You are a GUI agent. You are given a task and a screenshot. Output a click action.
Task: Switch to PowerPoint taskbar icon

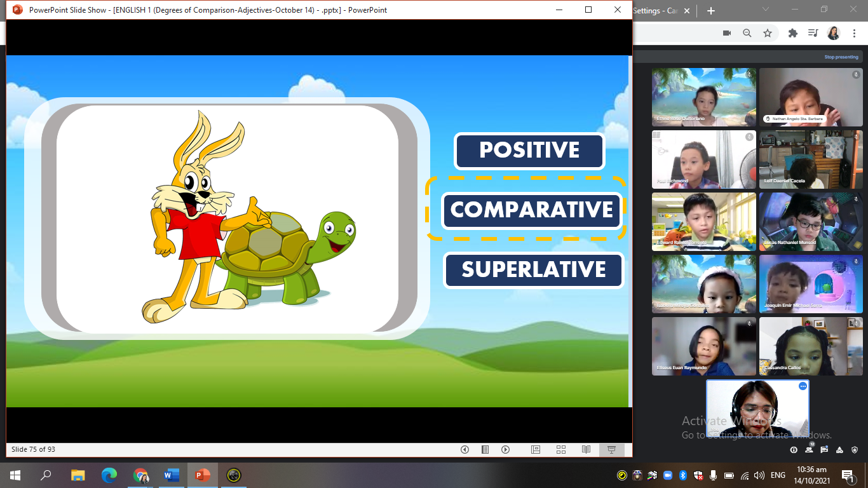pyautogui.click(x=203, y=475)
